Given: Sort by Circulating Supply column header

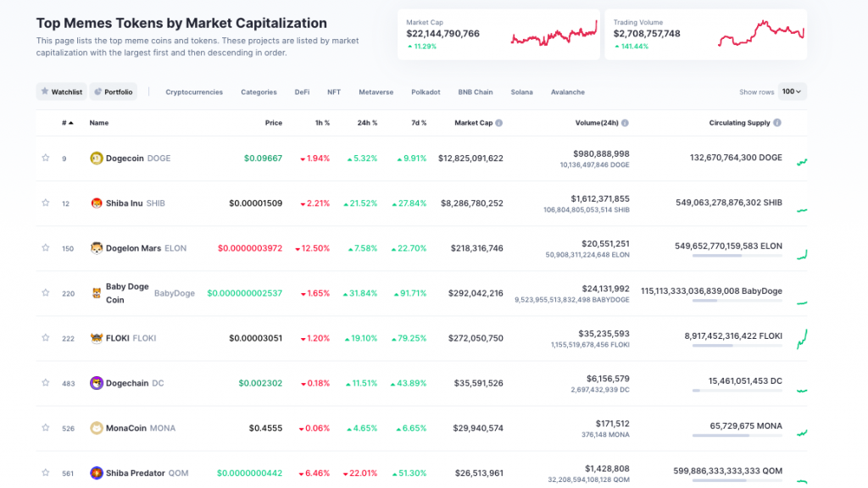Looking at the screenshot, I should coord(739,123).
